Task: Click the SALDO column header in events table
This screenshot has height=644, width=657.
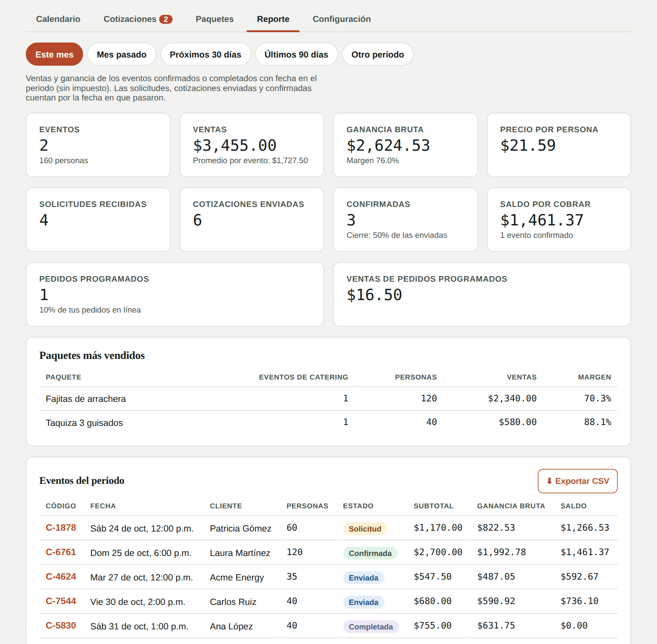Action: pos(573,506)
